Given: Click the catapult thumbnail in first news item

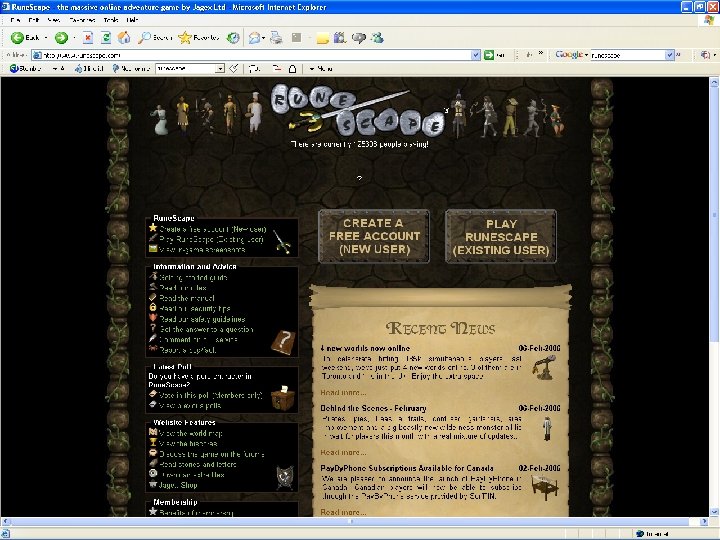Looking at the screenshot, I should 544,367.
